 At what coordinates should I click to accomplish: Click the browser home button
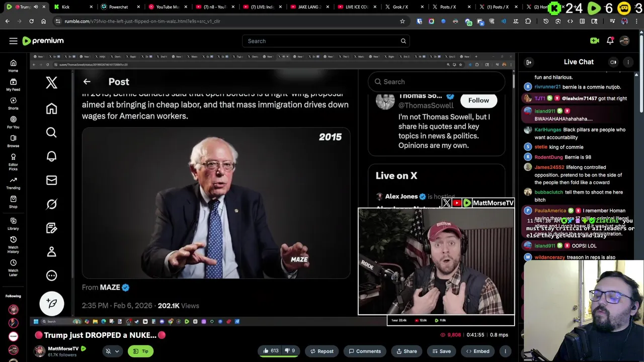click(43, 21)
